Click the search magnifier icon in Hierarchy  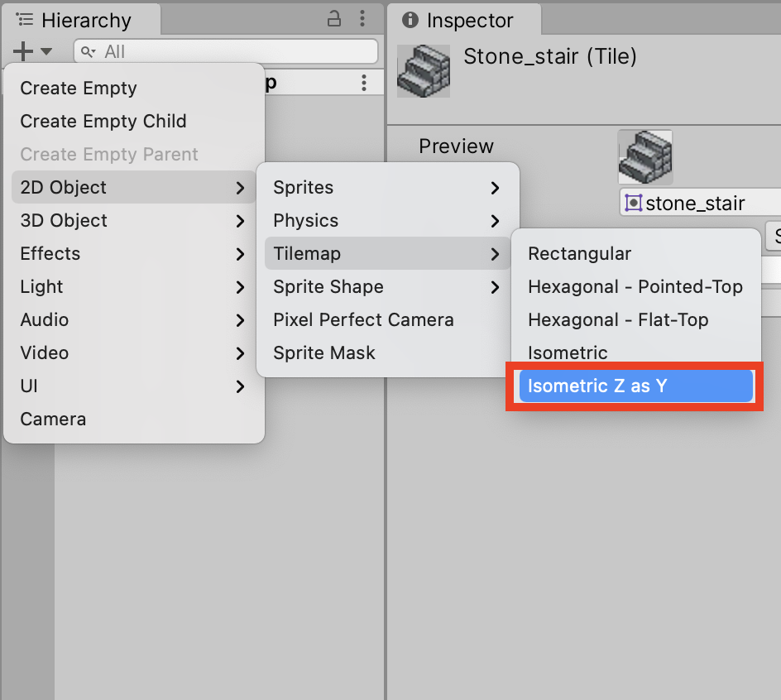click(89, 52)
